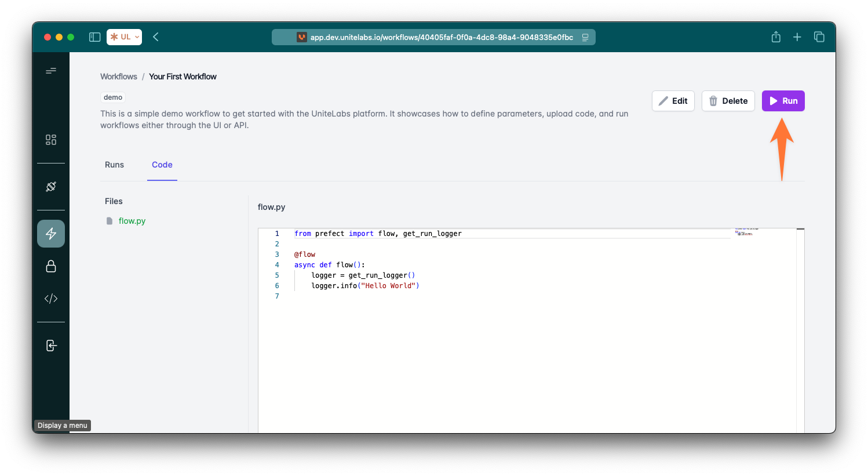The width and height of the screenshot is (868, 476).
Task: Open Reader view icon in address bar
Action: point(585,37)
